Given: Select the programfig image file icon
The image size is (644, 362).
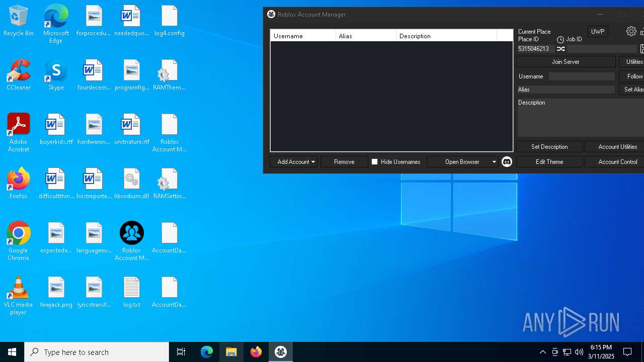Looking at the screenshot, I should point(132,75).
